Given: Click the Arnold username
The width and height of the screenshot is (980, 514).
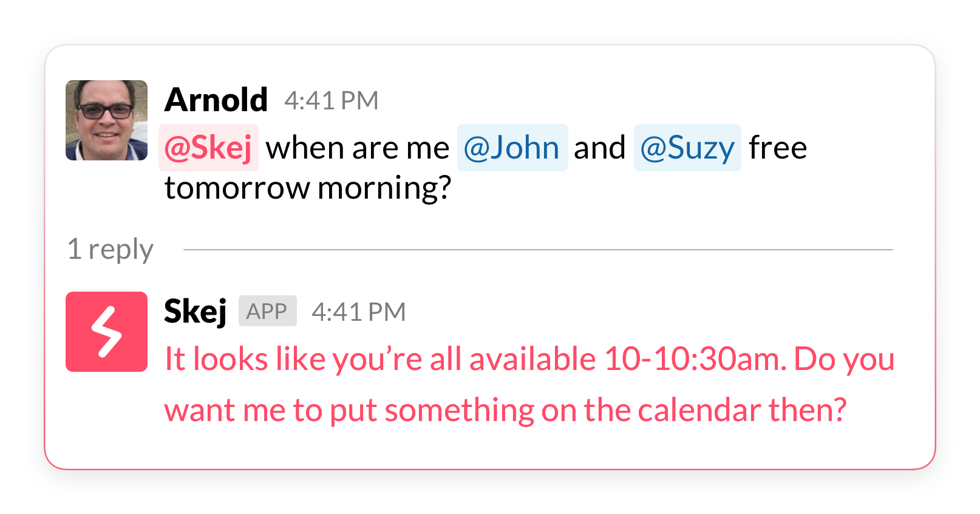Looking at the screenshot, I should [216, 100].
